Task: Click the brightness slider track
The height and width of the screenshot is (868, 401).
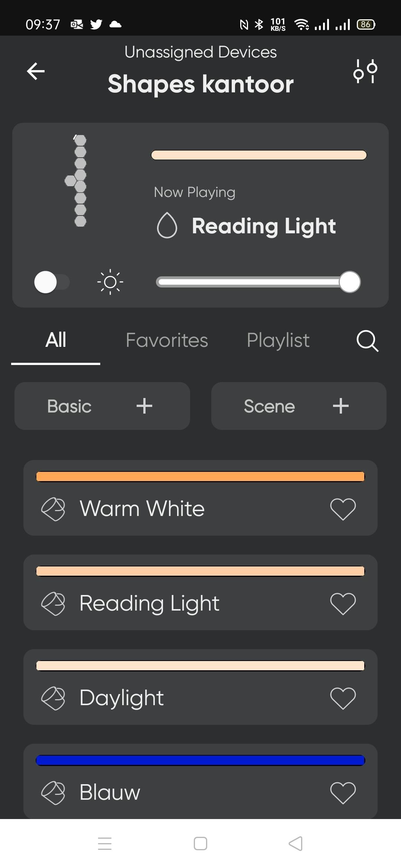Action: [x=249, y=282]
